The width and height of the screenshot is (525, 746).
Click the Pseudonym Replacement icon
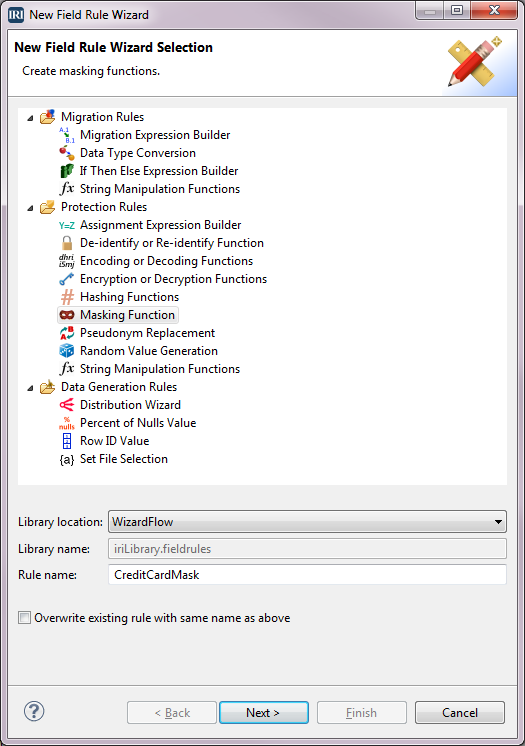pos(67,333)
